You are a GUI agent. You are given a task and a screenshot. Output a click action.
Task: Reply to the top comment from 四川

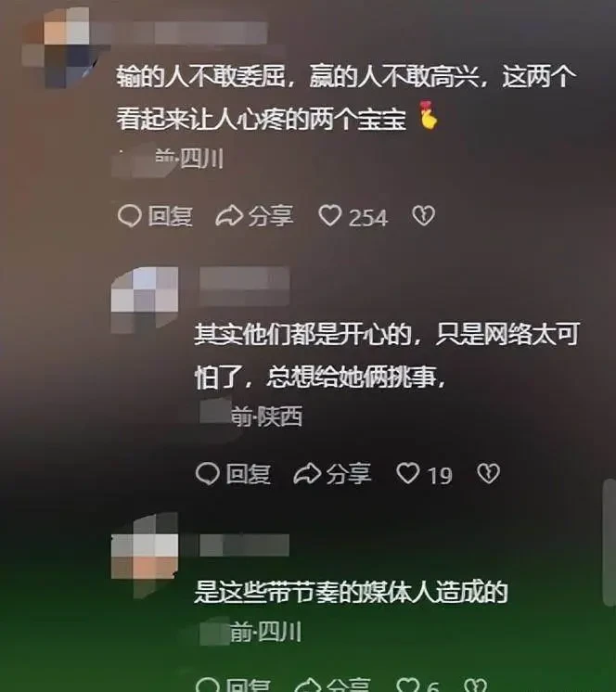155,216
